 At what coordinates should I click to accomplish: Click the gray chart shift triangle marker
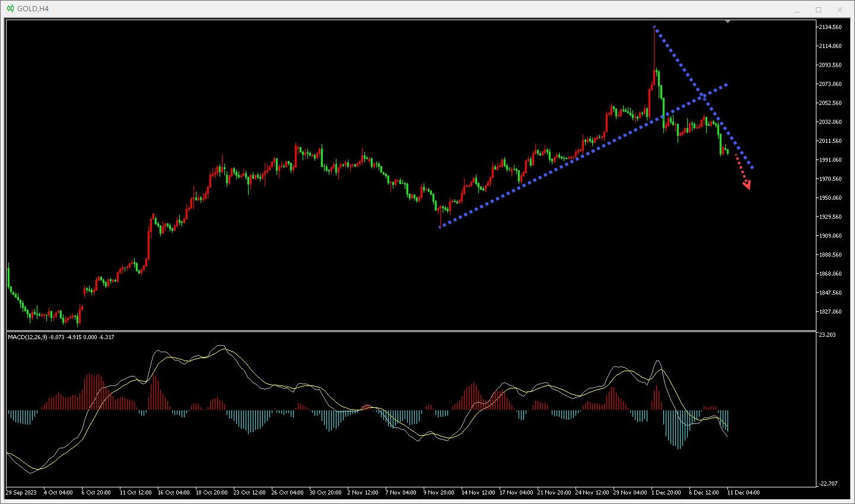click(727, 21)
